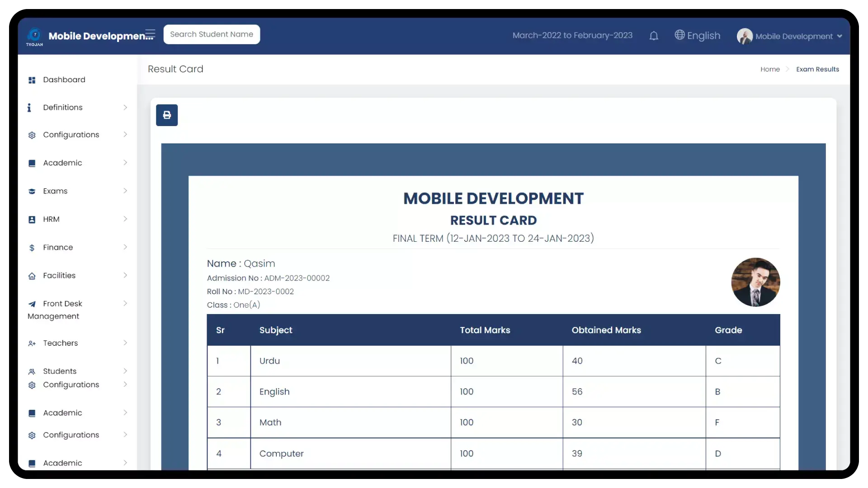Open Configurations item directly under Students

pyautogui.click(x=77, y=385)
